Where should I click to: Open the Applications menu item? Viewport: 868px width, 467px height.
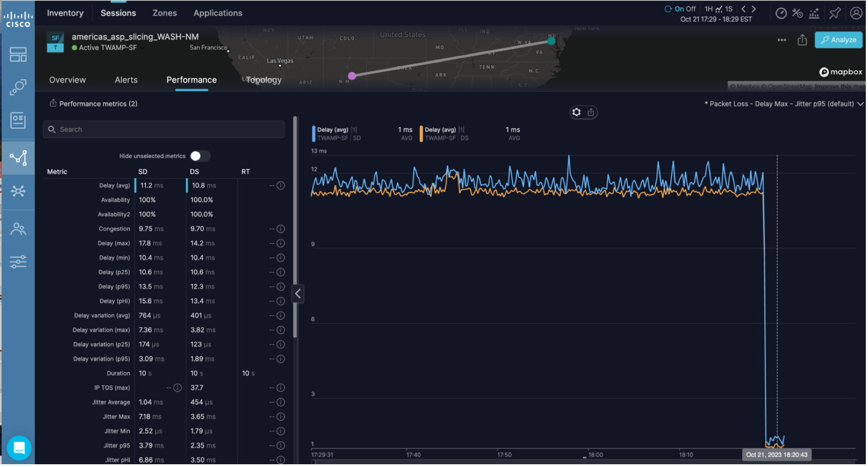(x=217, y=12)
